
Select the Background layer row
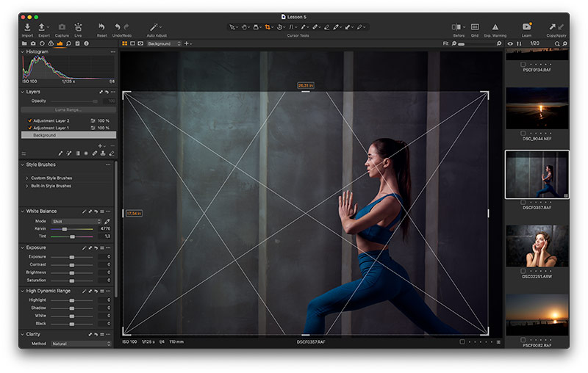coord(68,135)
